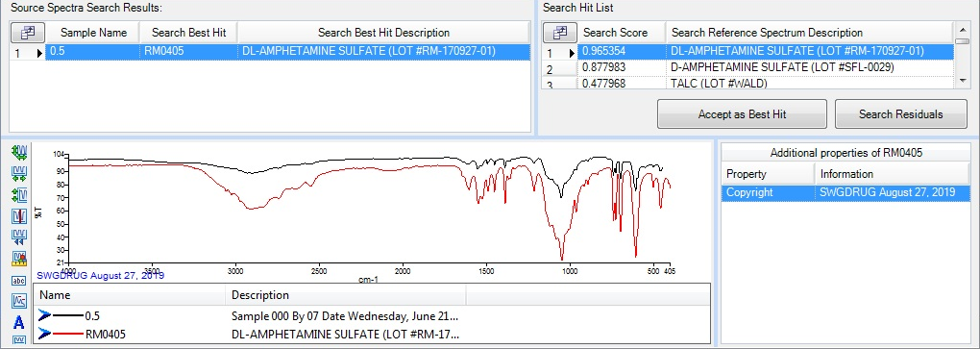
Task: Click Accept as Best Hit button
Action: click(x=742, y=114)
